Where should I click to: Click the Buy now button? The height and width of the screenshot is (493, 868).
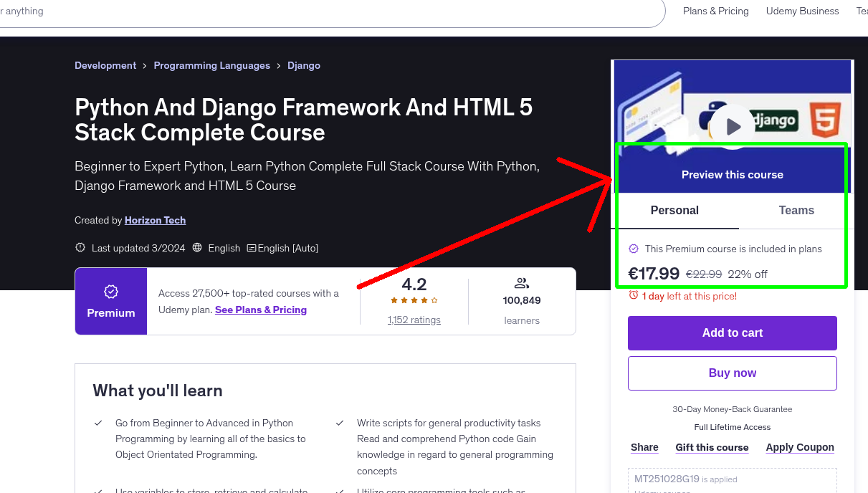[x=732, y=373]
